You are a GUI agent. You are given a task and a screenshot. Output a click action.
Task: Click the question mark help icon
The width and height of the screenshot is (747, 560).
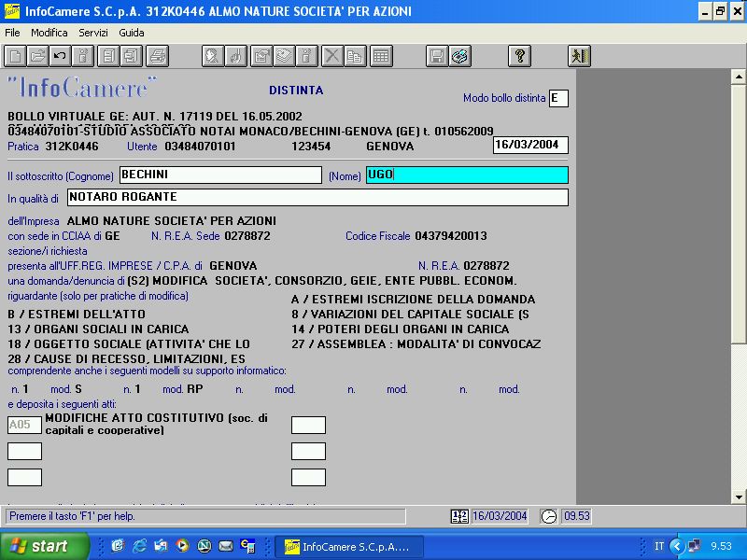click(519, 56)
